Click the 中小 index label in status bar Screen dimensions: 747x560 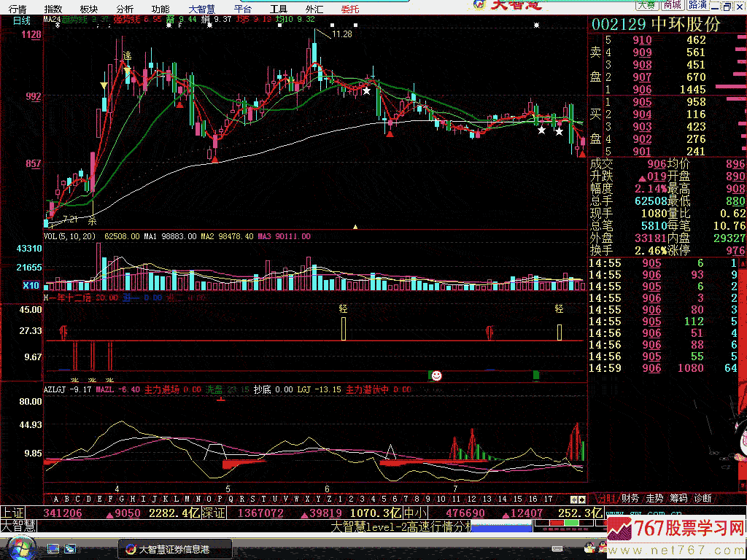pyautogui.click(x=416, y=513)
